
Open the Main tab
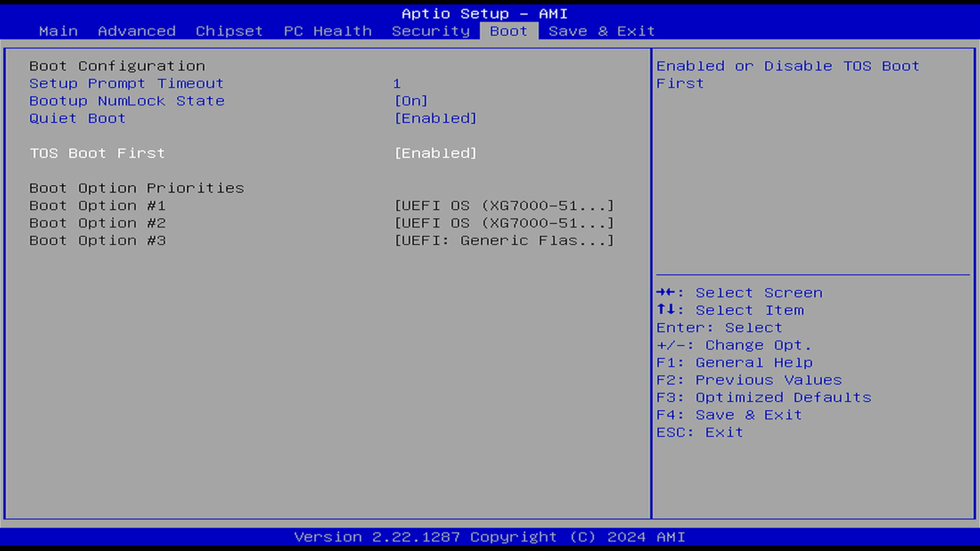click(58, 31)
